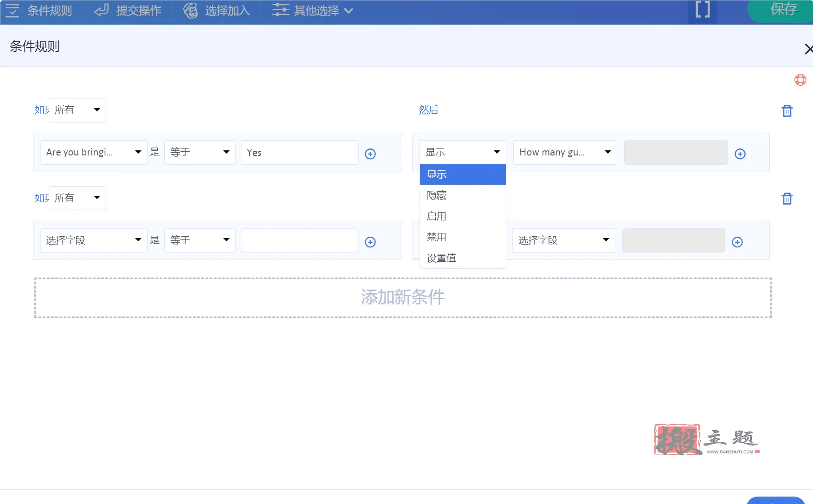
Task: Add action next to 'How many gu...'
Action: pyautogui.click(x=740, y=154)
